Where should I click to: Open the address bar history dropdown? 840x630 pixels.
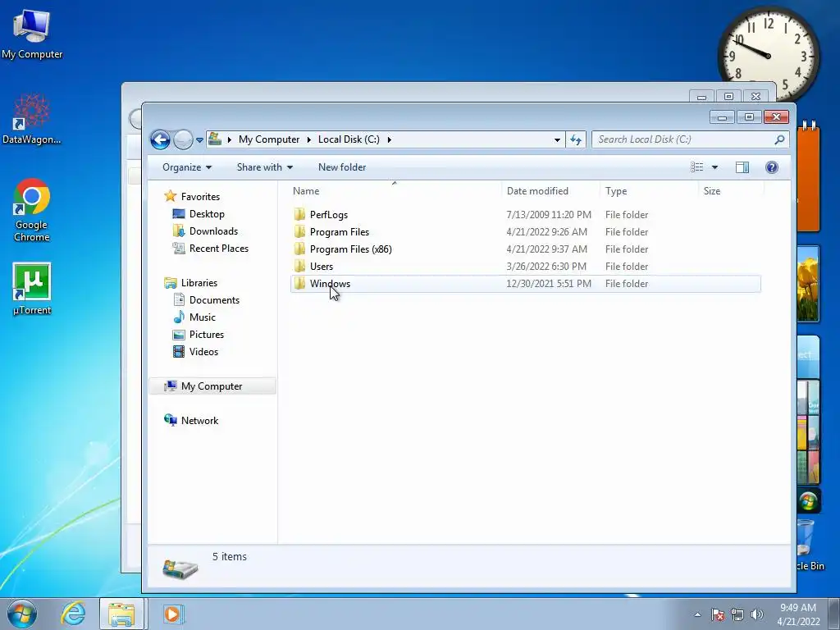point(557,139)
